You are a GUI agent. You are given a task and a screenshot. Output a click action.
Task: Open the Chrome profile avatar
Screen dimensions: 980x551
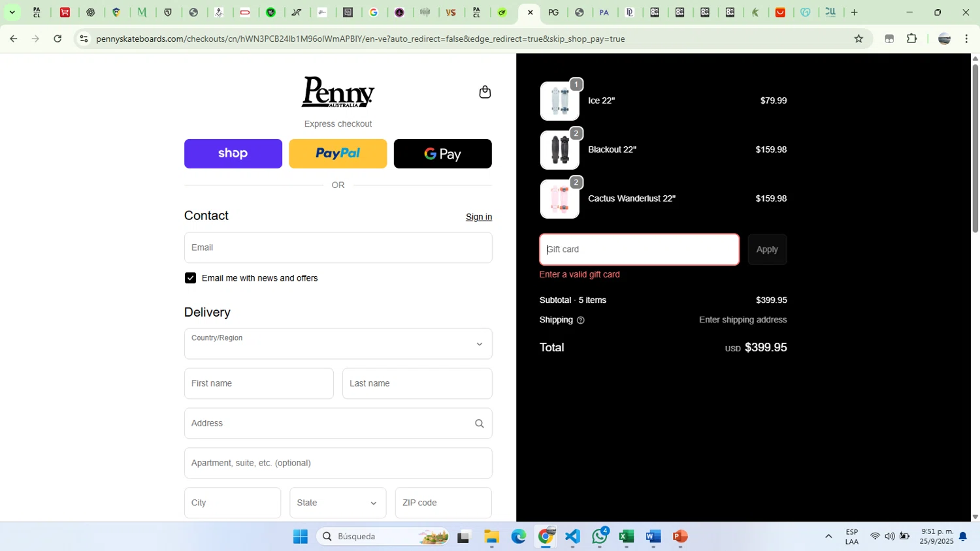pyautogui.click(x=944, y=39)
